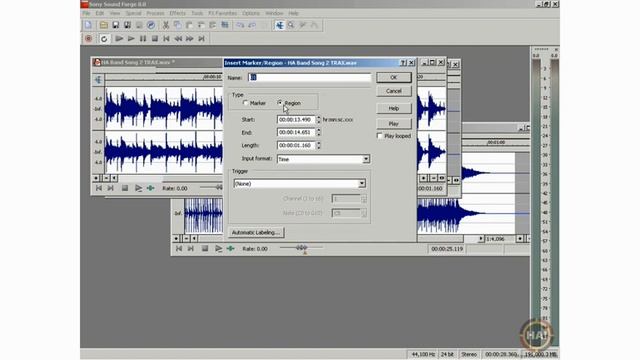Screen dimensions: 640x360
Task: Click the Save toolbar icon
Action: [116, 25]
